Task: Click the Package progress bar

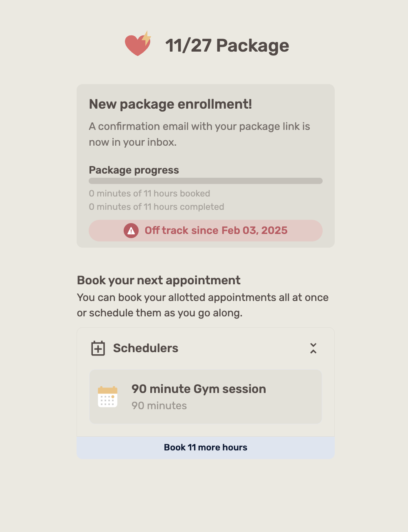Action: [x=206, y=181]
